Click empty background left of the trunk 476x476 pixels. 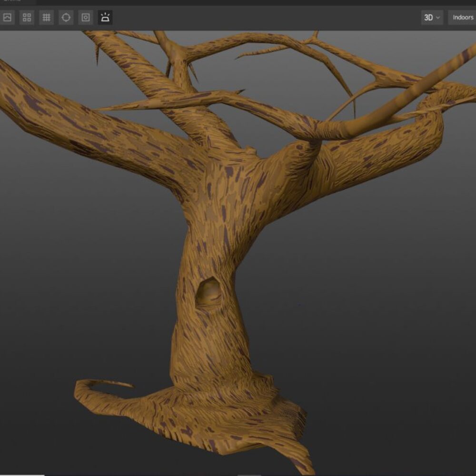click(x=86, y=286)
